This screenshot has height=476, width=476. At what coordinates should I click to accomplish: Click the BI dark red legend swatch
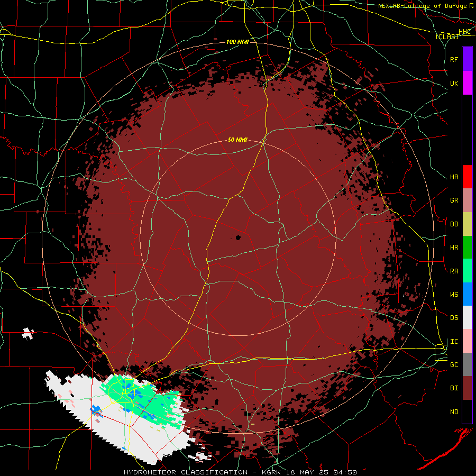467,388
